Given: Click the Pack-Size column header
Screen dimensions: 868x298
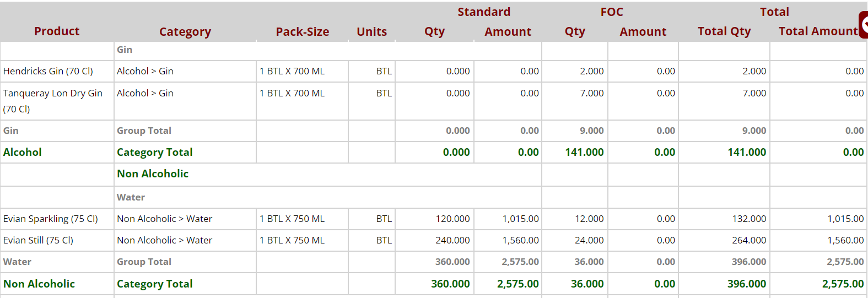Looking at the screenshot, I should (303, 32).
